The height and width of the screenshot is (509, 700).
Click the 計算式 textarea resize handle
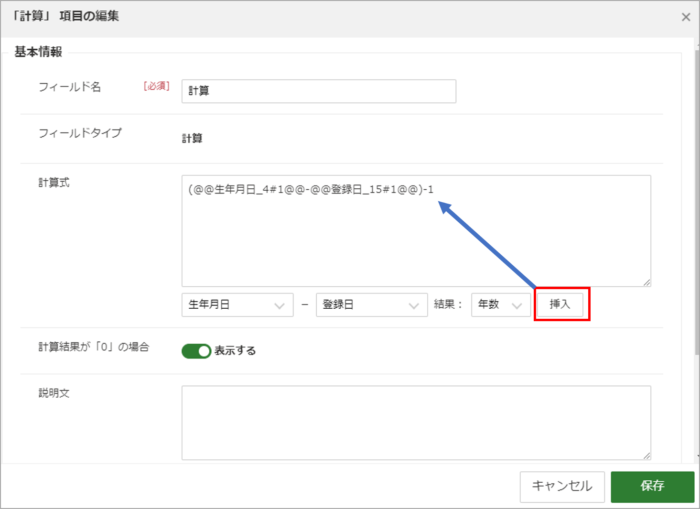(x=646, y=282)
